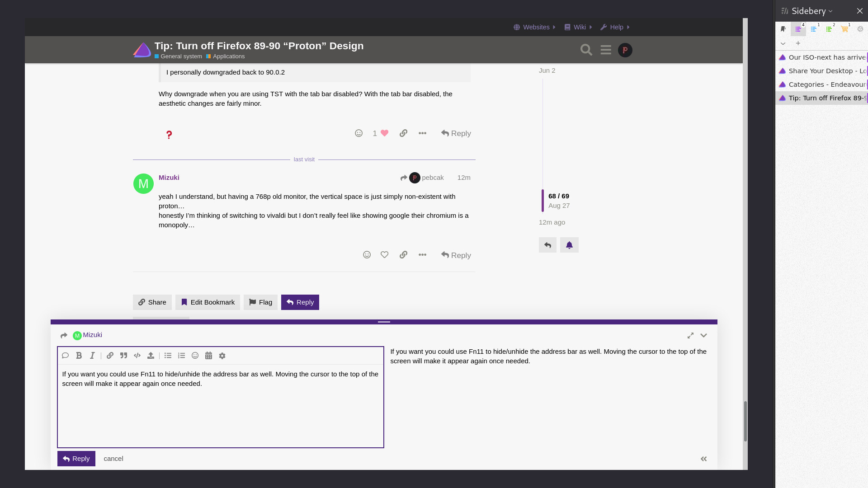The width and height of the screenshot is (868, 488).
Task: Click the purple topic Reply button next to Flag
Action: pyautogui.click(x=300, y=302)
